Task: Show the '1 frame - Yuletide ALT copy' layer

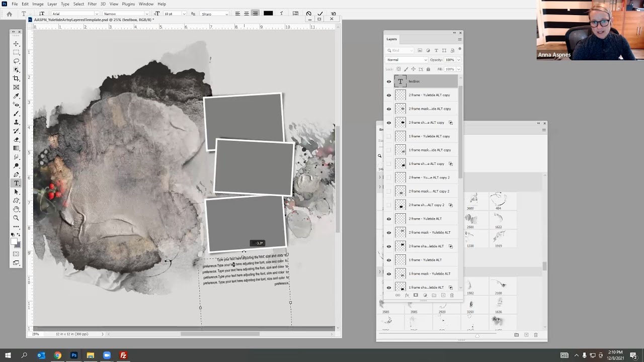Action: [388, 136]
